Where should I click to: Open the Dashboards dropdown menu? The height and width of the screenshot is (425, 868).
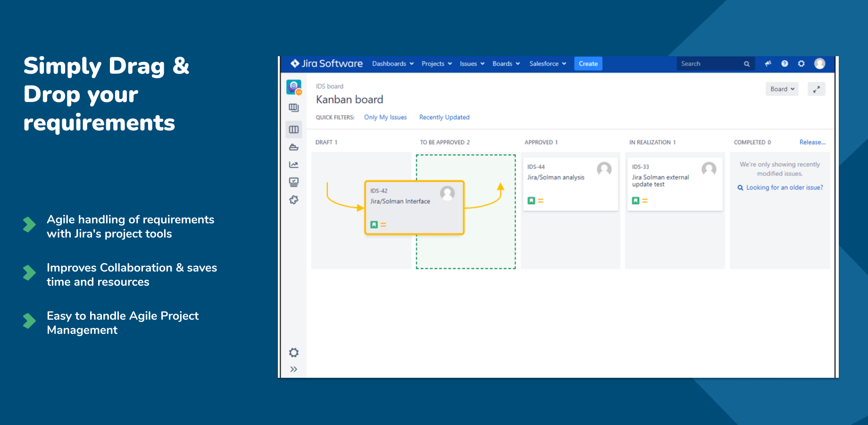coord(393,64)
